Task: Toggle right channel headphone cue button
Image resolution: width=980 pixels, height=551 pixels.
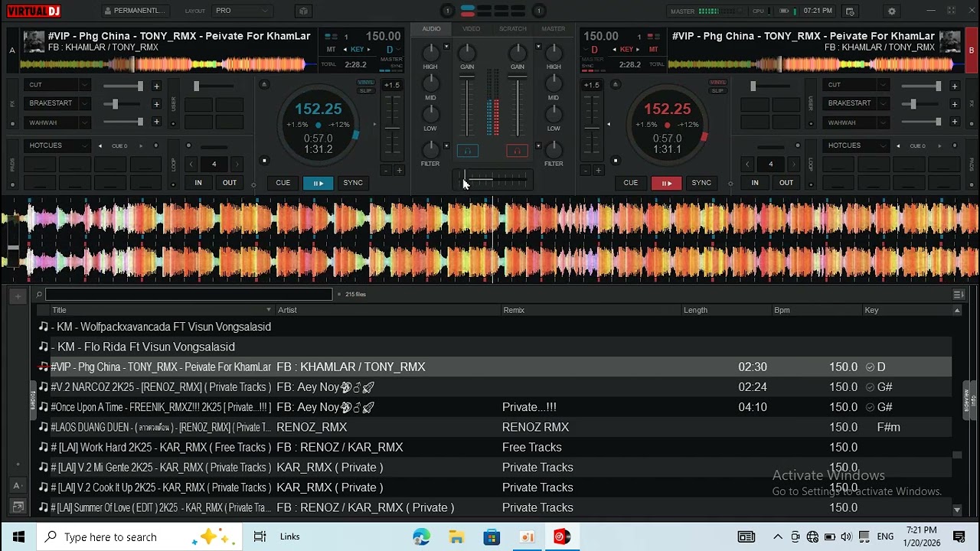Action: point(517,151)
